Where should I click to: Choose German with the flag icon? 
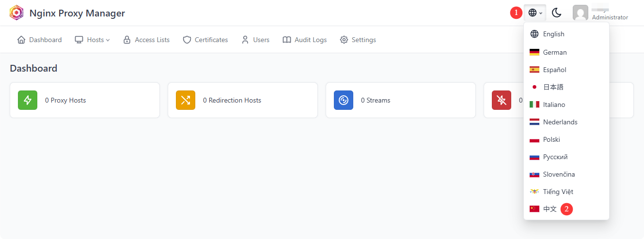(554, 52)
